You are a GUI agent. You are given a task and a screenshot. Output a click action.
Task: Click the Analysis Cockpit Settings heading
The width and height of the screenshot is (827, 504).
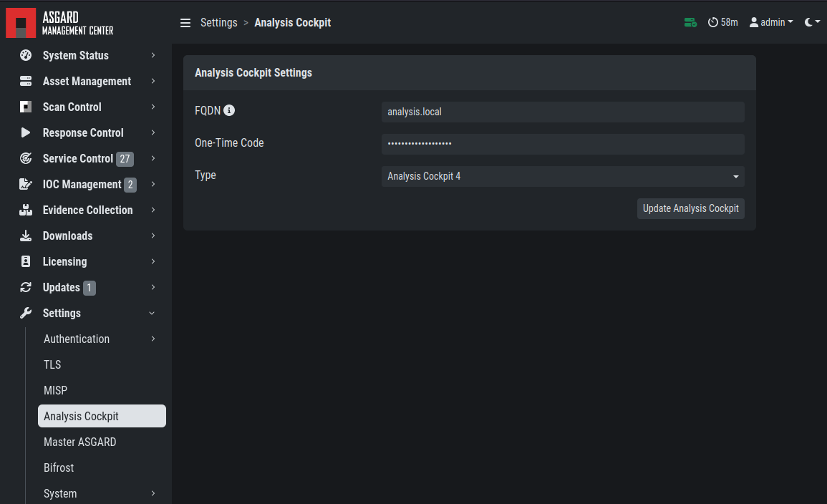click(253, 73)
